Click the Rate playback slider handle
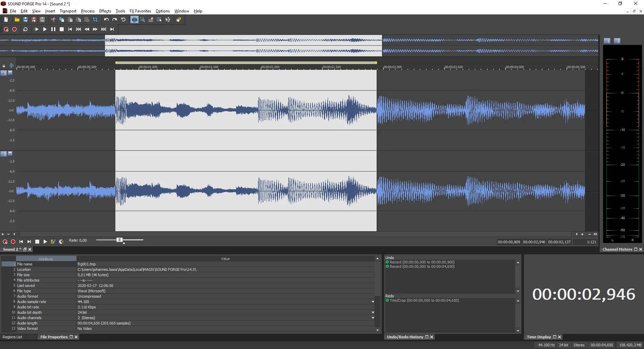 coord(119,240)
